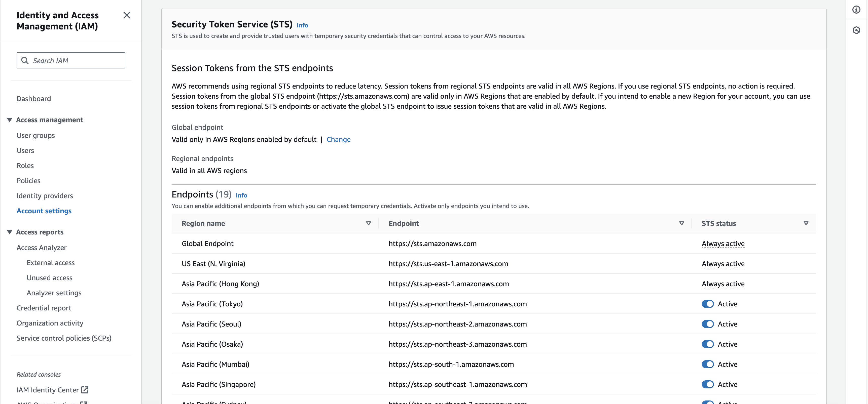Collapse the Access reports section
This screenshot has width=868, height=404.
pyautogui.click(x=9, y=232)
